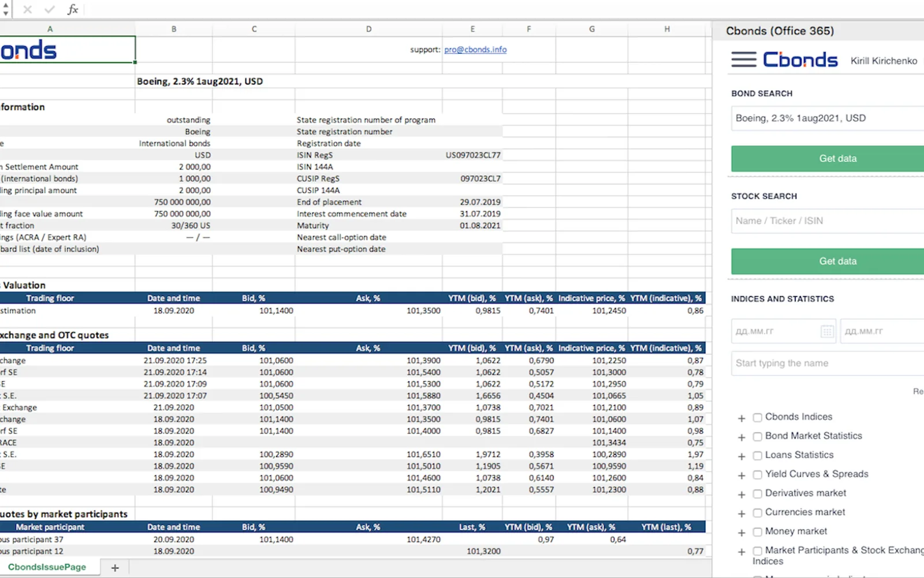Viewport: 924px width, 578px height.
Task: Click the formula bar cancel X icon
Action: (28, 9)
